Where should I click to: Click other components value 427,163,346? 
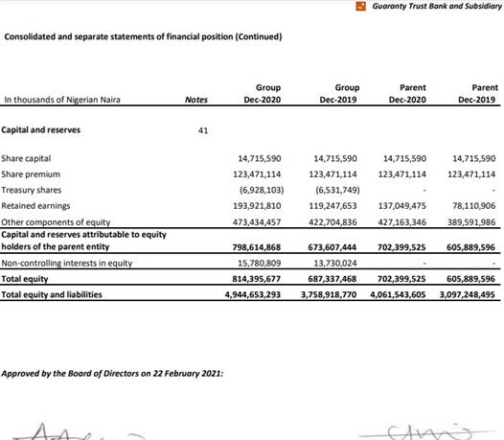pyautogui.click(x=402, y=222)
